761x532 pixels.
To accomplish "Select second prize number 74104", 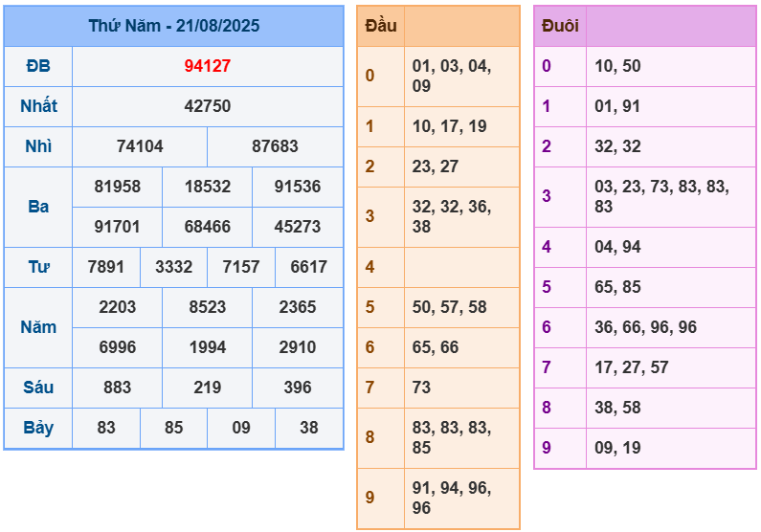I will (x=140, y=146).
